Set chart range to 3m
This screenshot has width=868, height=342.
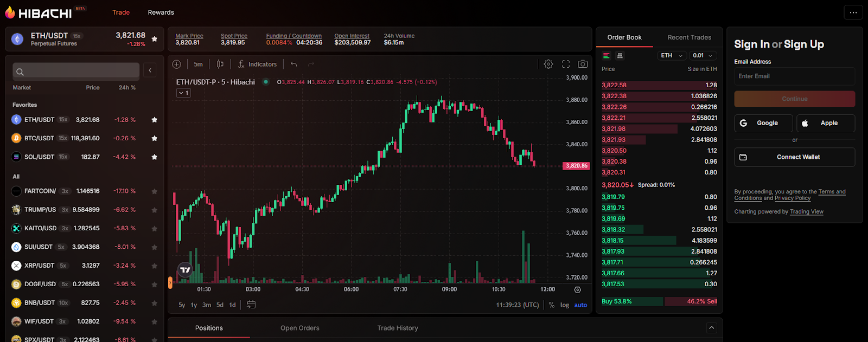[207, 305]
